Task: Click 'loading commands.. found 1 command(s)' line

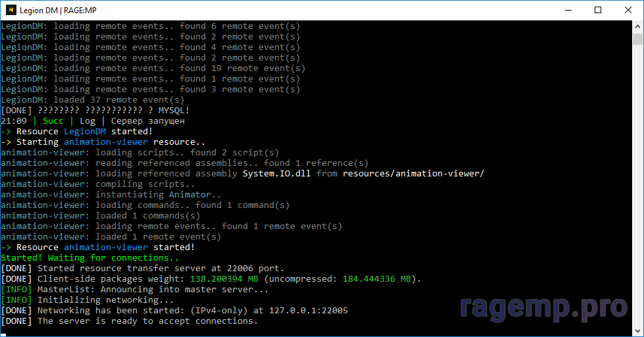Action: click(145, 205)
